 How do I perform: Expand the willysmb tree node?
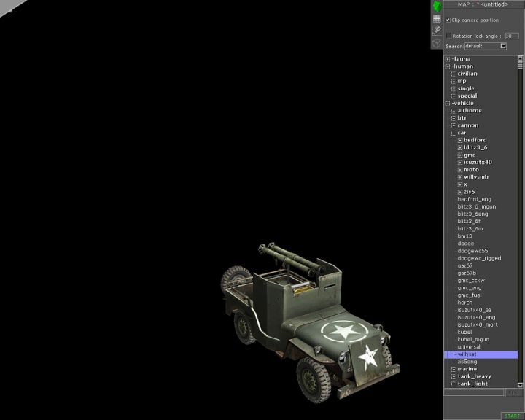tap(459, 177)
